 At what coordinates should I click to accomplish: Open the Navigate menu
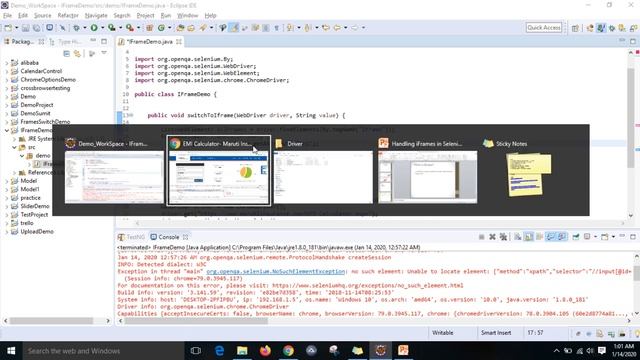coord(96,16)
